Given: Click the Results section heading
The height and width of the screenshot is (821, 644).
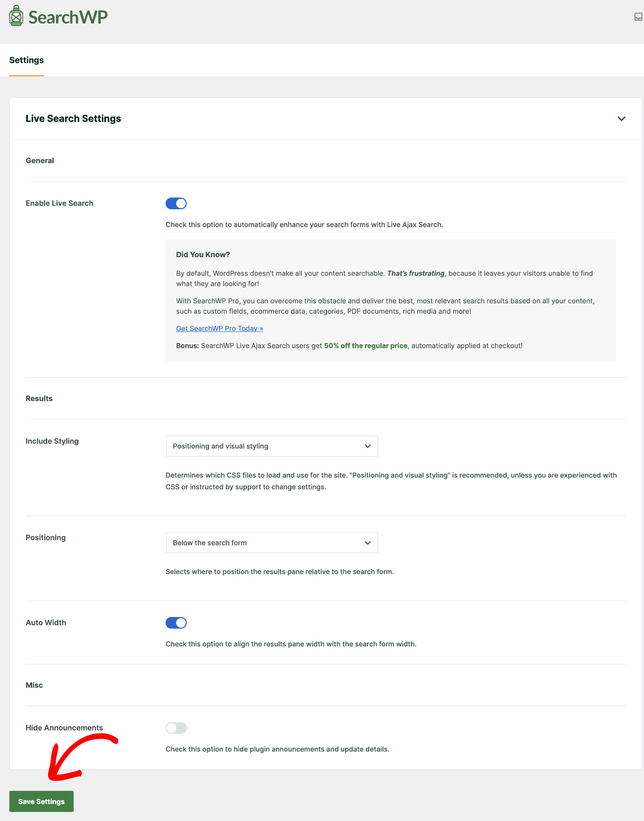Looking at the screenshot, I should pos(39,398).
